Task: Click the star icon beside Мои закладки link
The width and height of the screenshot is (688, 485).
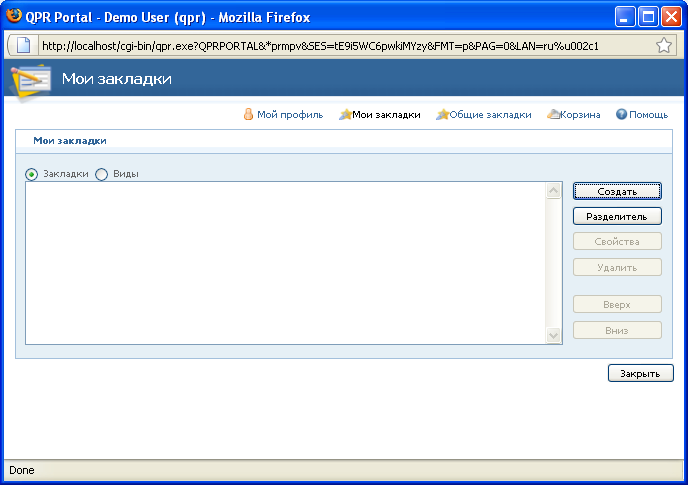Action: click(345, 115)
